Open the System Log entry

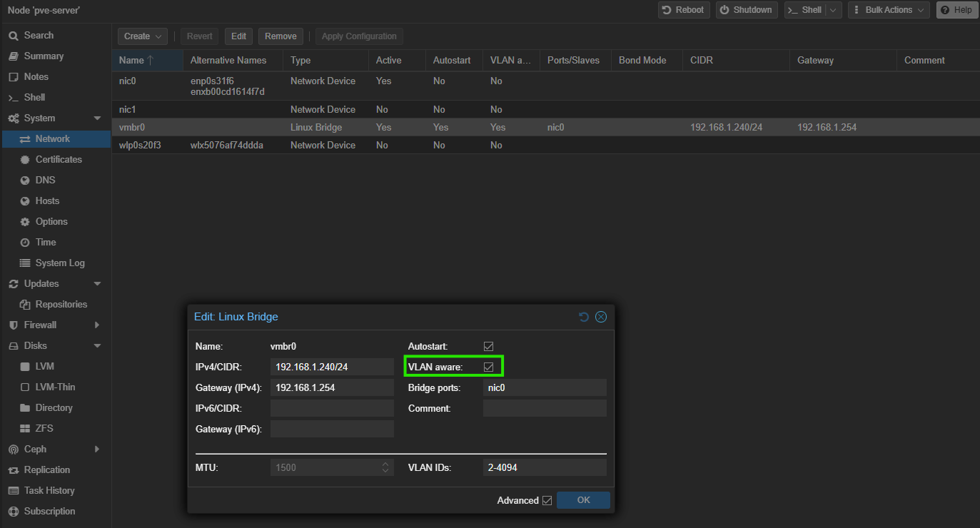(60, 263)
